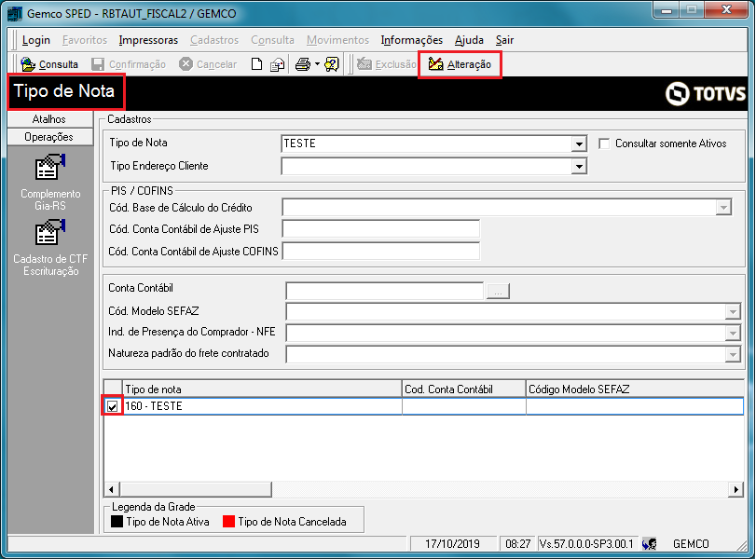The image size is (756, 560).
Task: Click the grid scroll right arrow
Action: click(735, 489)
